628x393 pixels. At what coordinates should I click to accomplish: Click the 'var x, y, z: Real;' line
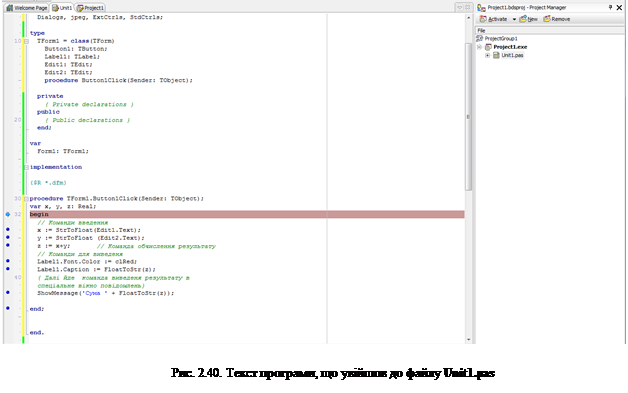63,206
